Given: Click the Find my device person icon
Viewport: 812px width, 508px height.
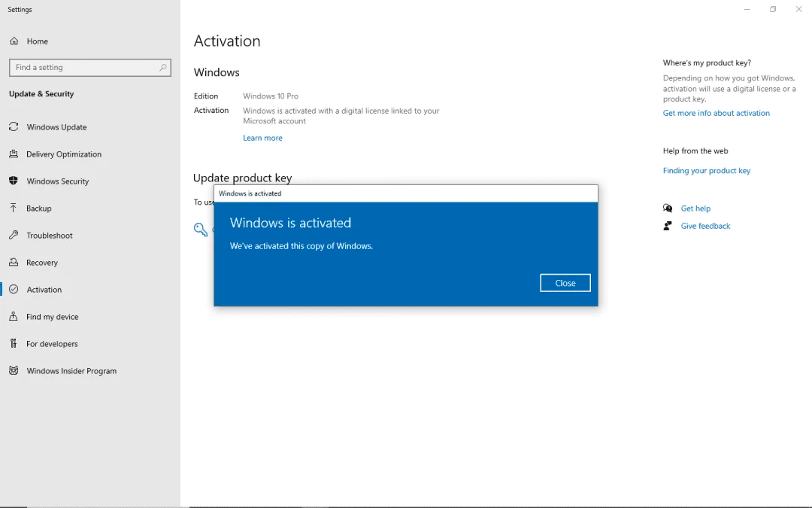Looking at the screenshot, I should click(x=14, y=316).
